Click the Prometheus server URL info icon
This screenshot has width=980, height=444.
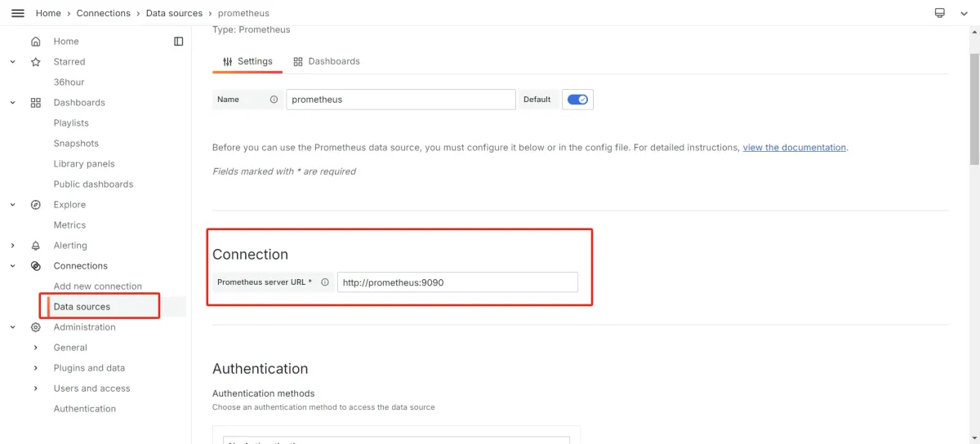click(x=325, y=282)
